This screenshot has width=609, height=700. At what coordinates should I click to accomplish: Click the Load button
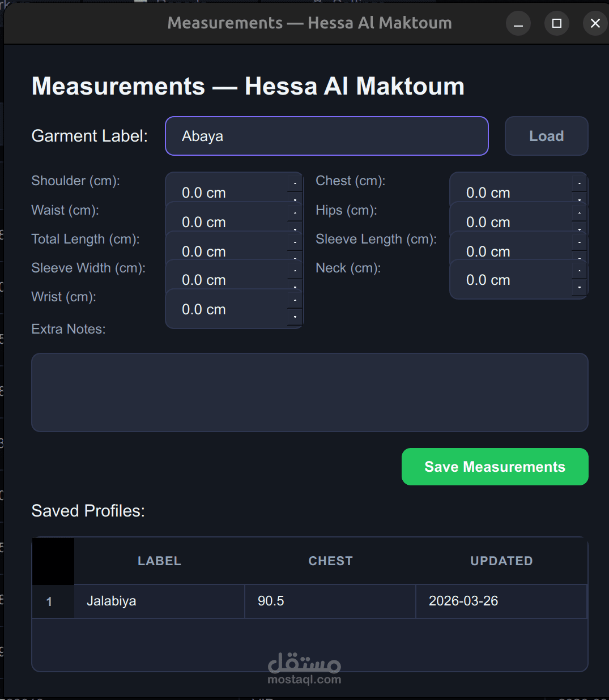546,136
